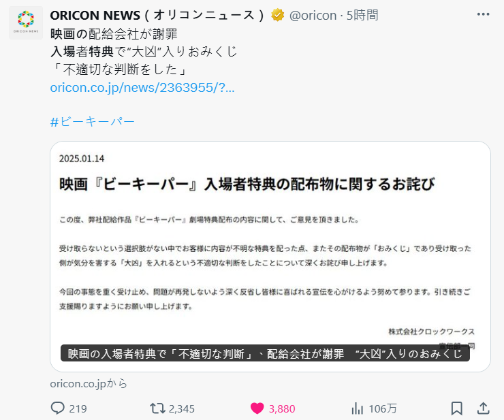The height and width of the screenshot is (420, 504).
Task: Open the 'oricon.co.jpから' source link
Action: (x=89, y=383)
